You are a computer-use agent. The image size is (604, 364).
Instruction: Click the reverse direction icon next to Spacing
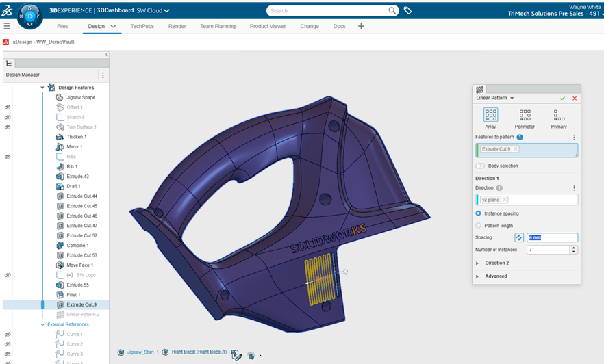tap(519, 237)
